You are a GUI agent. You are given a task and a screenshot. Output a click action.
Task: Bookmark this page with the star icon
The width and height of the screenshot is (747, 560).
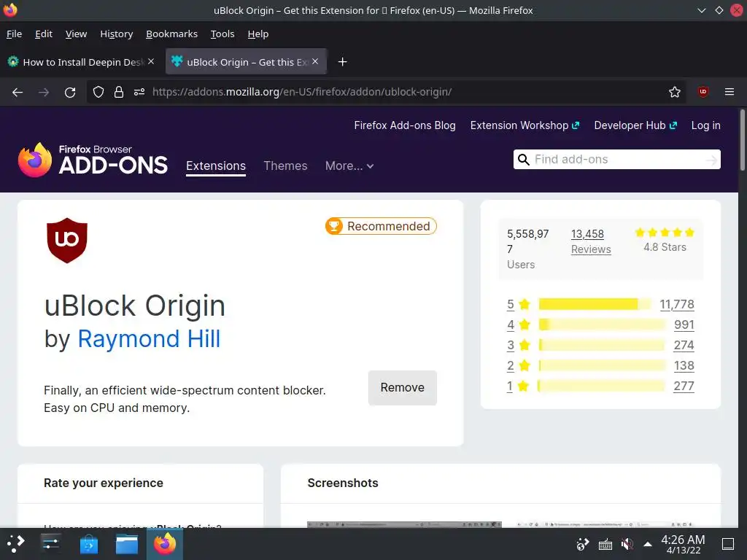click(x=675, y=92)
